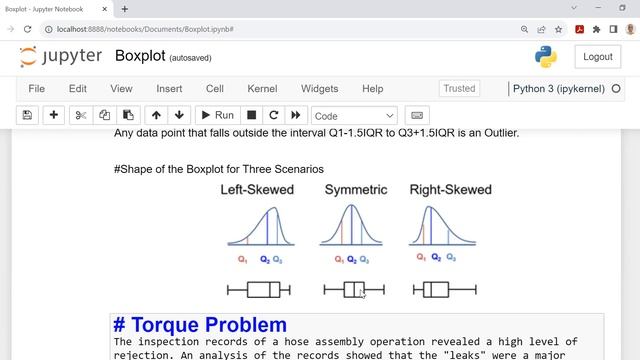Click the Logout button
Screen dimensions: 640x360
(x=598, y=57)
